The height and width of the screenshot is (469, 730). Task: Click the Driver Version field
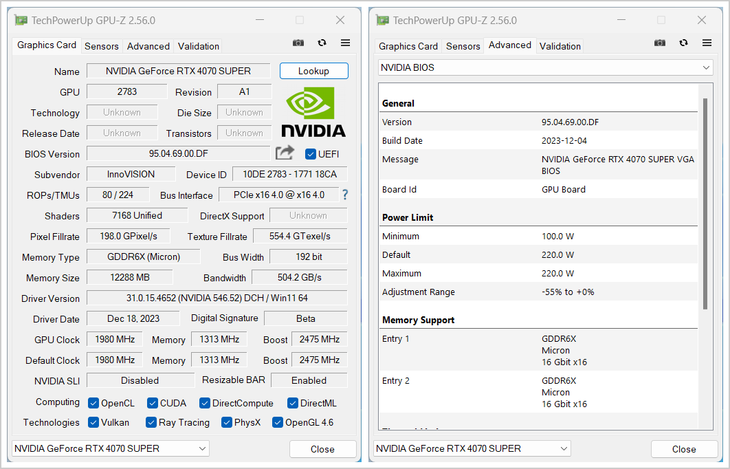pos(217,298)
